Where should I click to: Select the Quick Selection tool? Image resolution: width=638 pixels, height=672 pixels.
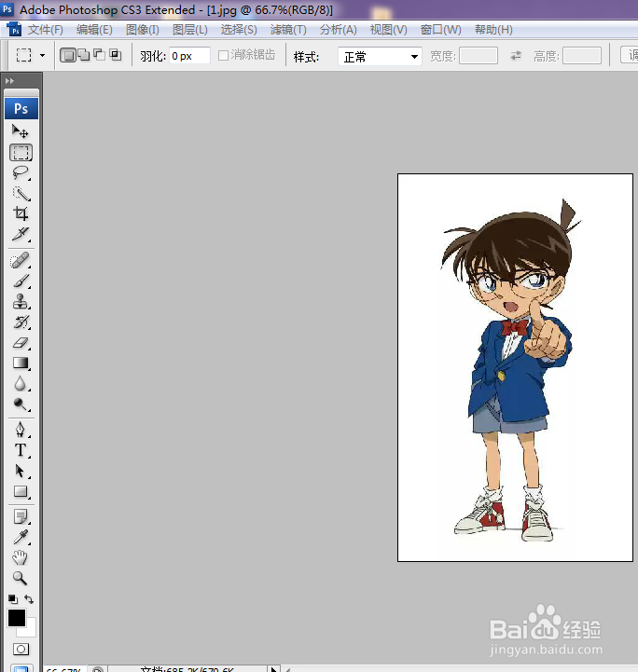[21, 193]
